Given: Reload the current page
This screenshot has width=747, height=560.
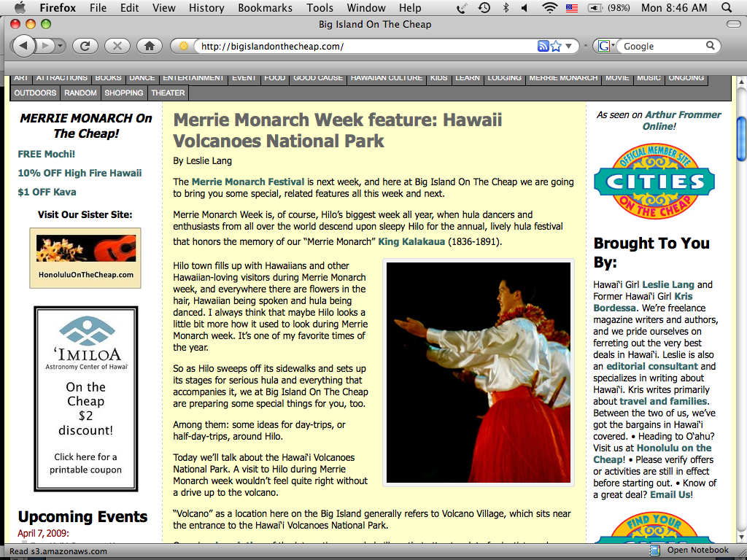Looking at the screenshot, I should point(85,46).
